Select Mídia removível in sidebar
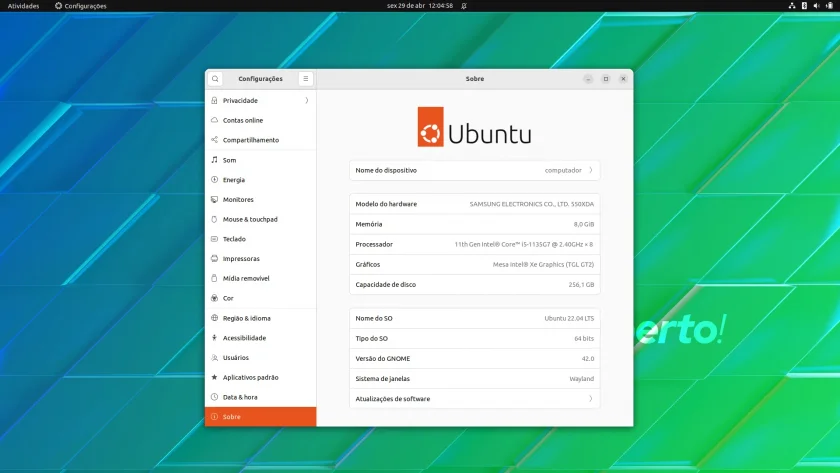 click(x=260, y=278)
